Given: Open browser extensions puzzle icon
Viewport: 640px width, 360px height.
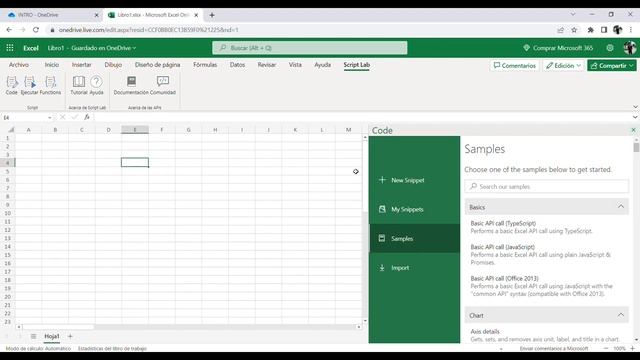Looking at the screenshot, I should (x=590, y=30).
